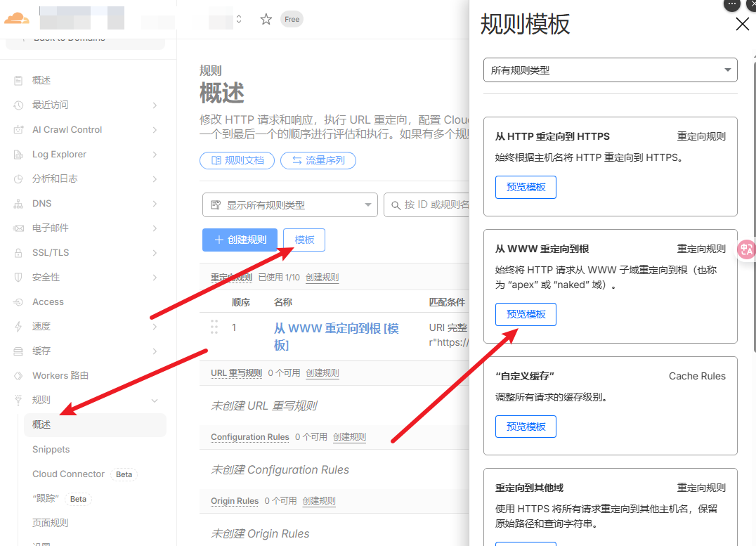Select Snippets in the sidebar
Viewport: 756px width, 546px height.
point(51,450)
